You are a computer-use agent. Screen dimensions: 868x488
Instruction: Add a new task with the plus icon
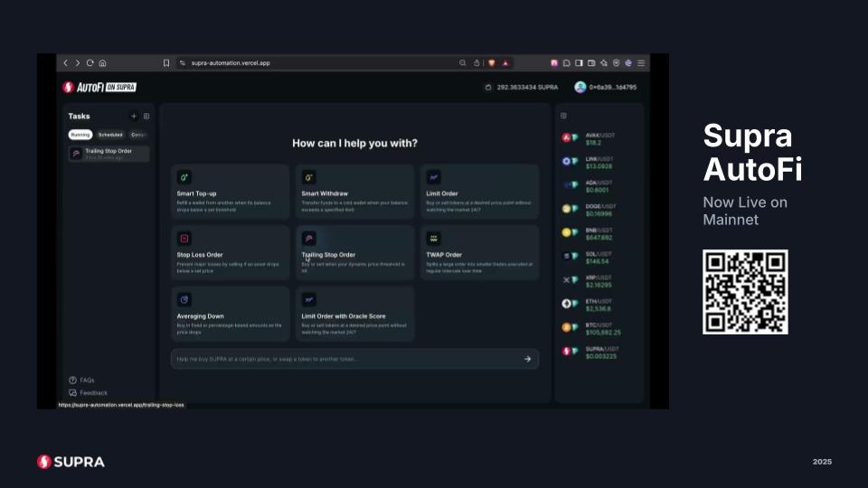click(x=134, y=117)
